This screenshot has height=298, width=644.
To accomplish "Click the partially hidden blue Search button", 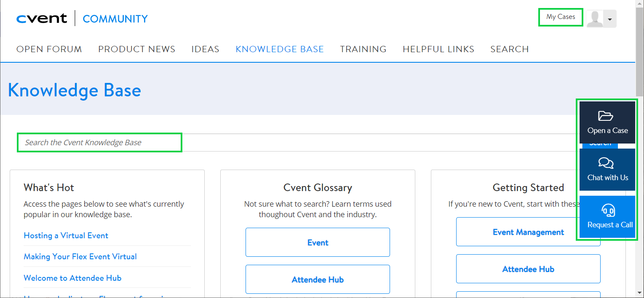I will click(600, 146).
